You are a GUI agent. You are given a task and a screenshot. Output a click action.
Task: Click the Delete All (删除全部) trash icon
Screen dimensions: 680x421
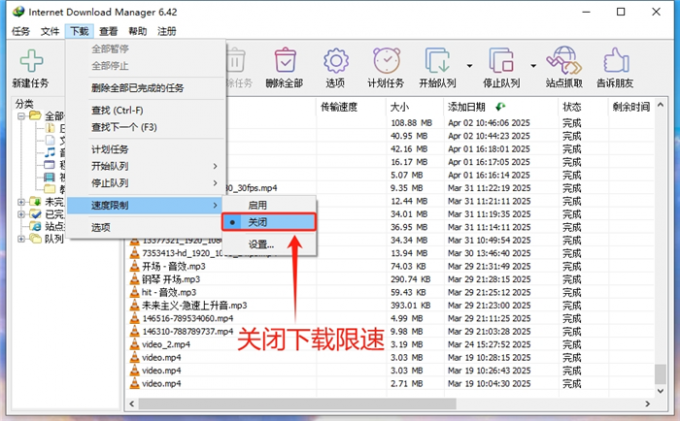coord(285,60)
